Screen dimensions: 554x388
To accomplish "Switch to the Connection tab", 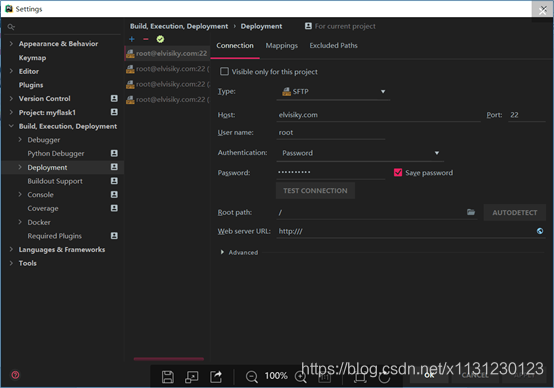I will pos(235,46).
